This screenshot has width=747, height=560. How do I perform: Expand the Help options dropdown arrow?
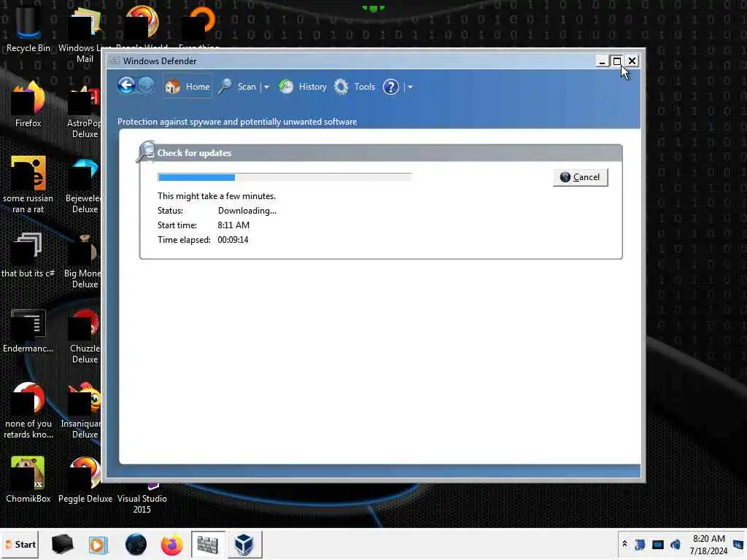(x=410, y=87)
